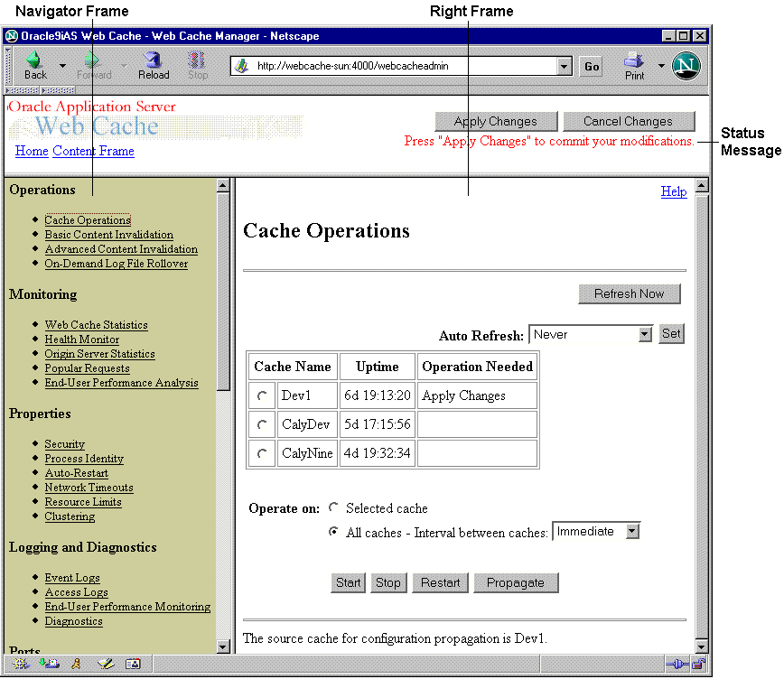Open the Help link
Image resolution: width=784 pixels, height=679 pixels.
[674, 191]
